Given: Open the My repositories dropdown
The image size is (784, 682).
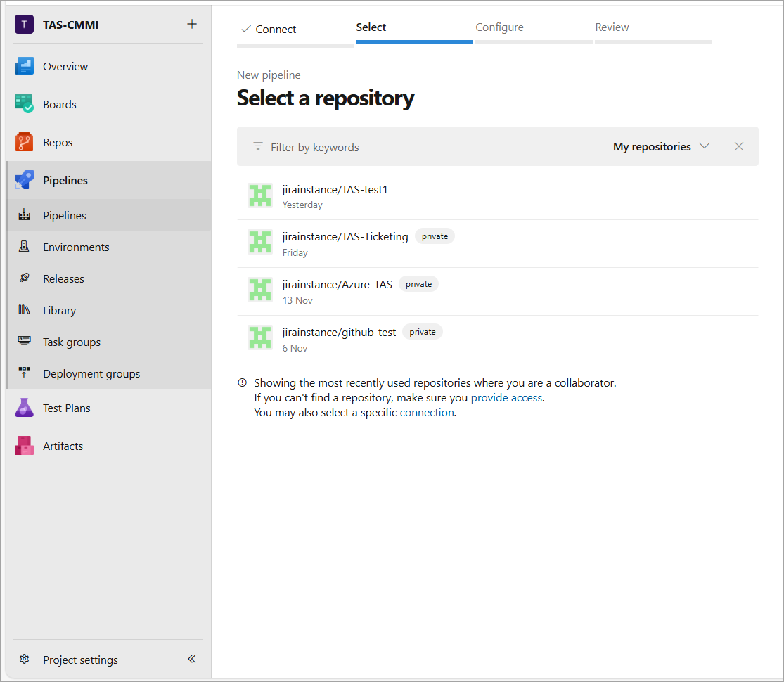Looking at the screenshot, I should [660, 146].
